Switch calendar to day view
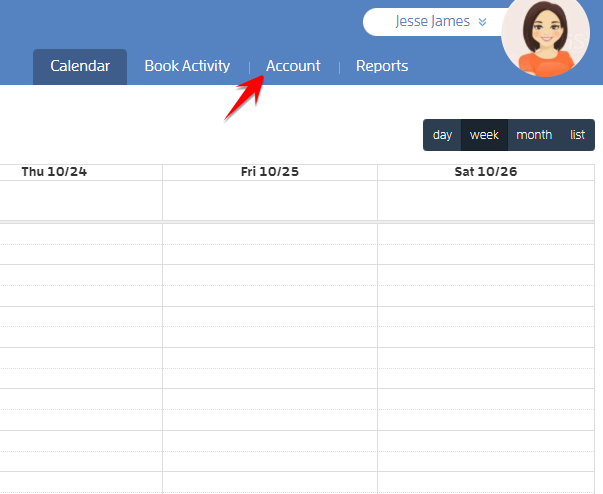The height and width of the screenshot is (494, 603). click(442, 135)
